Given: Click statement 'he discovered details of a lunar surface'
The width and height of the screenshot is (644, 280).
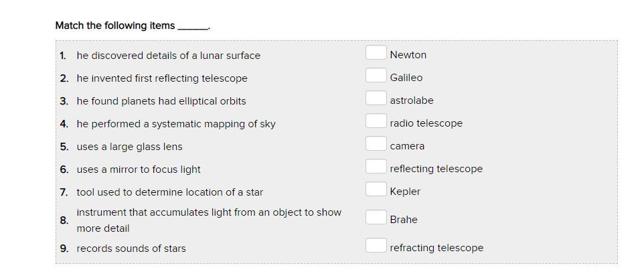Looking at the screenshot, I should point(168,56).
